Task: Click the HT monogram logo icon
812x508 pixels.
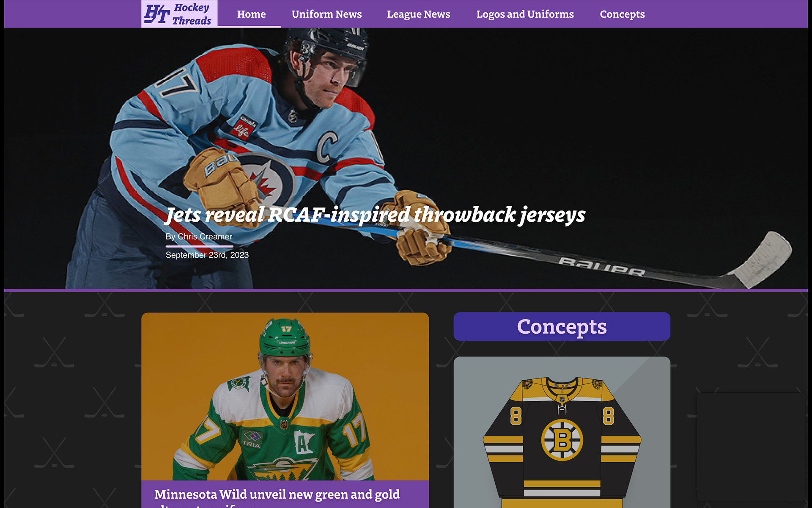Action: pyautogui.click(x=157, y=14)
